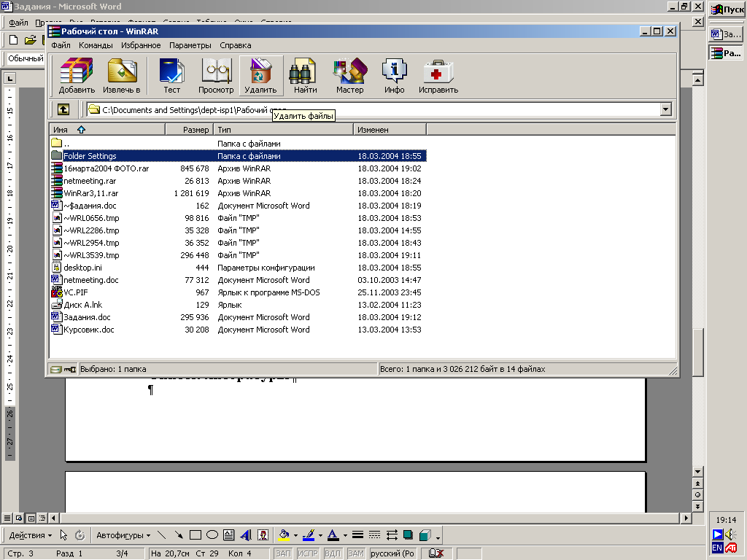This screenshot has height=560, width=747.
Task: Open WinRAR Параметры menu
Action: (190, 45)
